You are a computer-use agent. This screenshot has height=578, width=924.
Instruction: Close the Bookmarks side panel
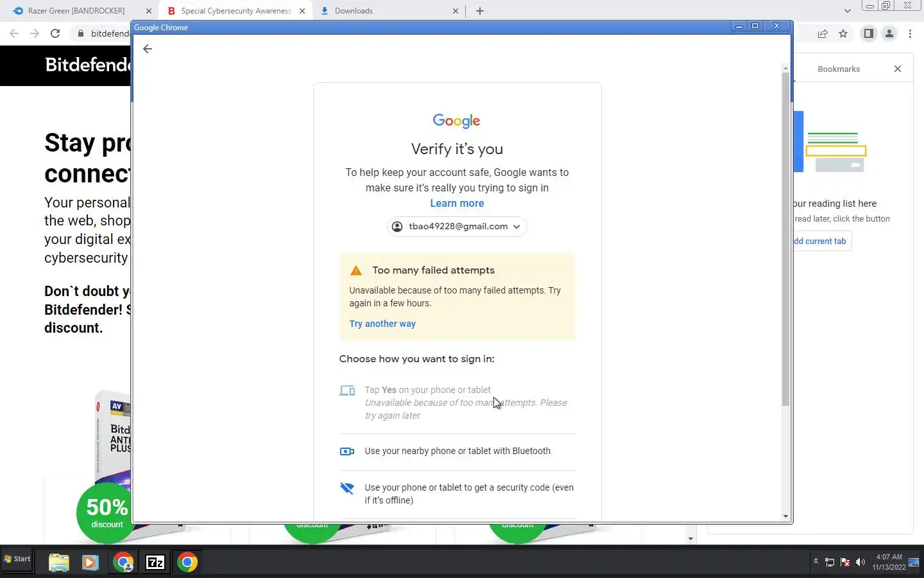[x=898, y=69]
